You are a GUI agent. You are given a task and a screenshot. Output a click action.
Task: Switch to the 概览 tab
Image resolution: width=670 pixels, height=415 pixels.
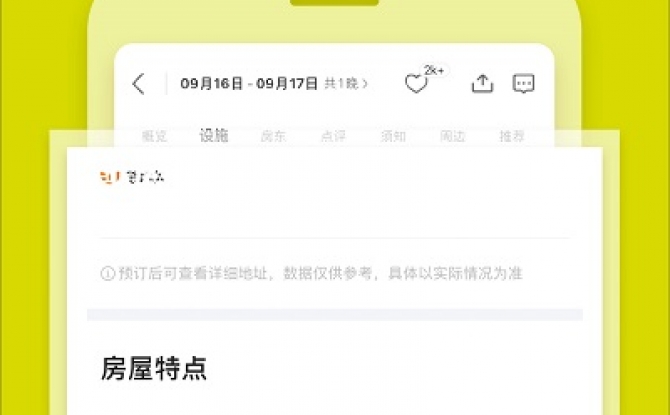[154, 136]
